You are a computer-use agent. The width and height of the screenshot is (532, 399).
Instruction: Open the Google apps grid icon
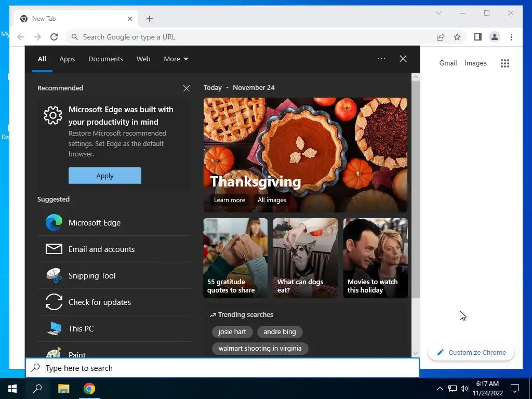pos(505,63)
